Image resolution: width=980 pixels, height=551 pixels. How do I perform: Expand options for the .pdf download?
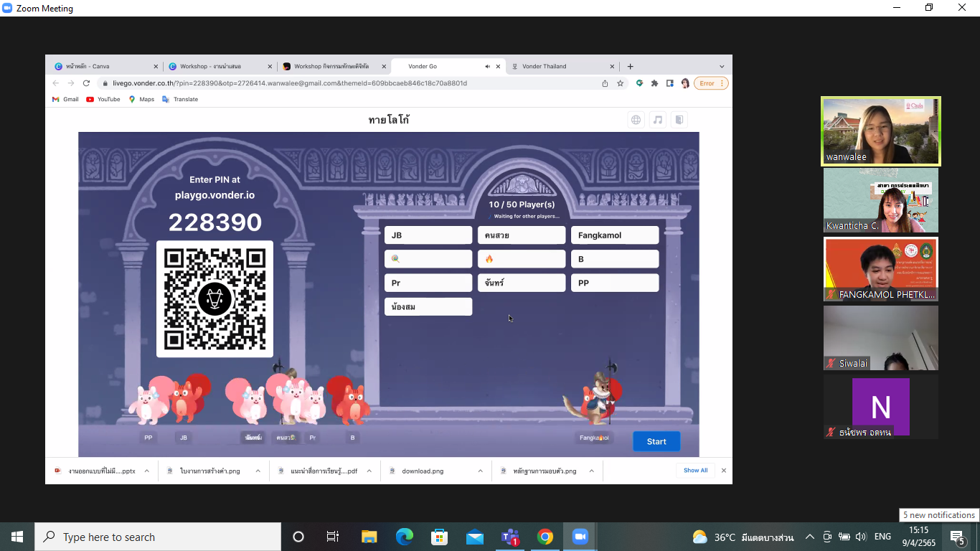369,471
